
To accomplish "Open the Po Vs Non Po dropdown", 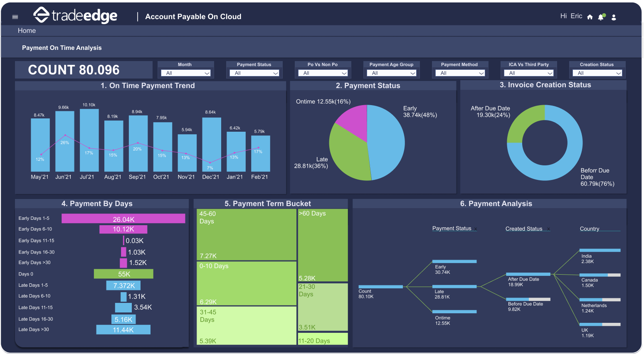I will pos(323,73).
